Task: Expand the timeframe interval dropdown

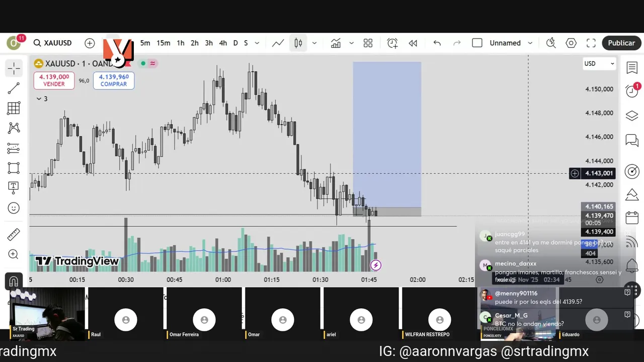Action: click(x=257, y=43)
